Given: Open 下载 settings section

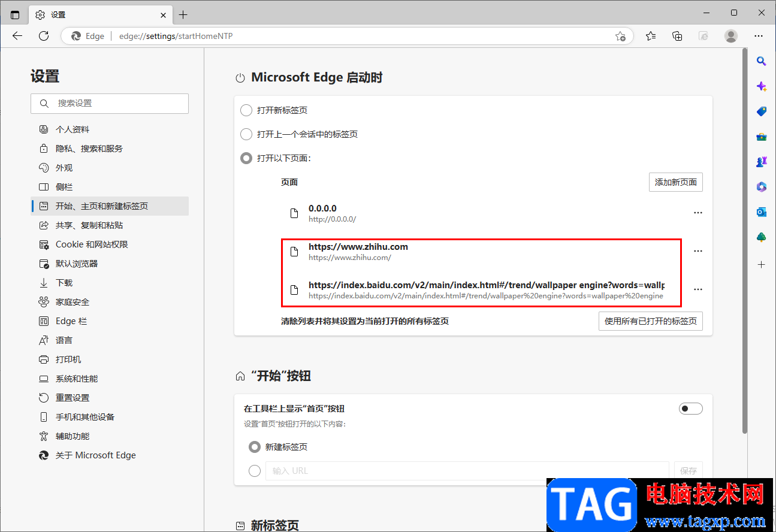Looking at the screenshot, I should tap(110, 283).
